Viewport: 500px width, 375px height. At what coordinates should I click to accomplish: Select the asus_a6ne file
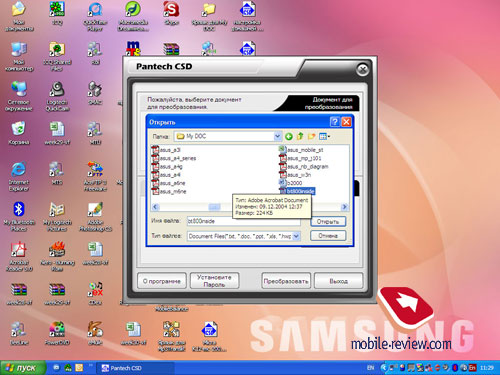tap(168, 183)
